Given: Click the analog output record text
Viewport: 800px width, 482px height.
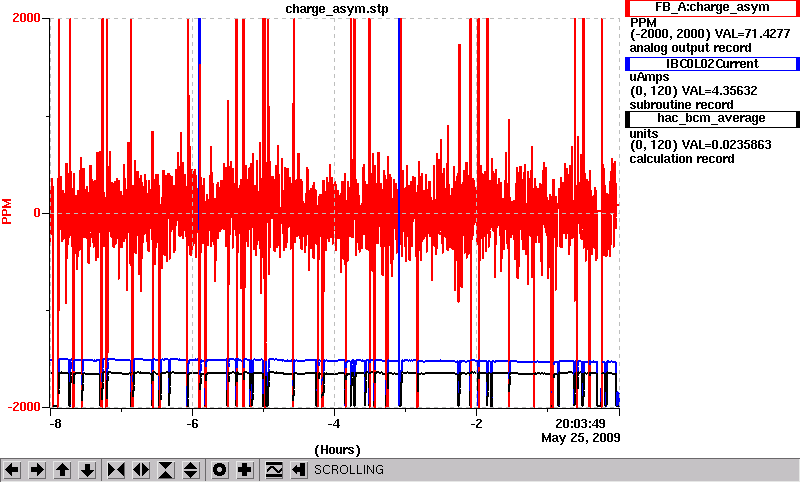Looking at the screenshot, I should (x=690, y=48).
